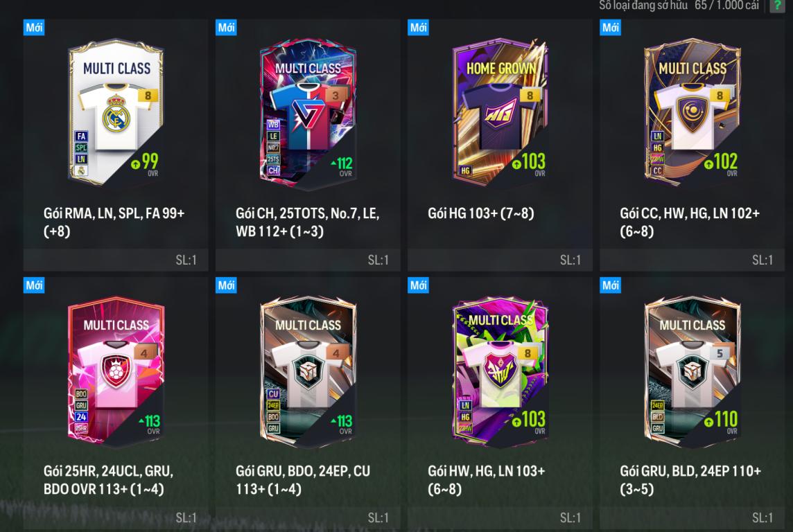Click the FA class badge on the Real Madrid card
Image resolution: width=793 pixels, height=532 pixels.
pyautogui.click(x=81, y=136)
